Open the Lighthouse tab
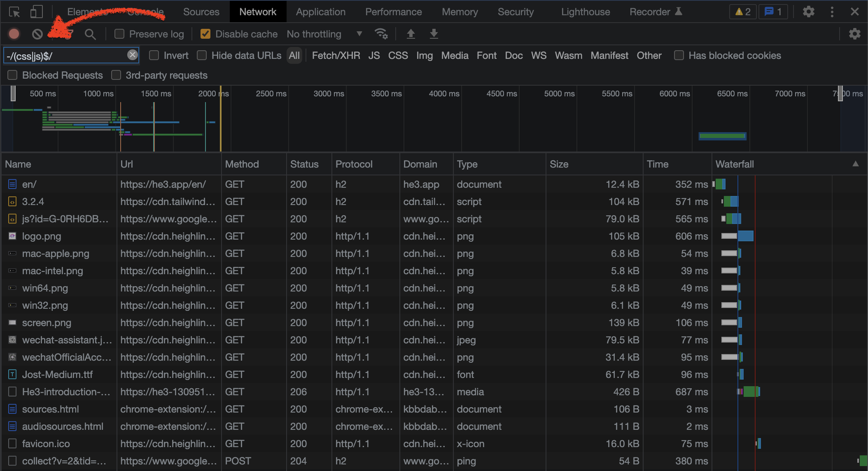Screen dimensions: 868x471 pyautogui.click(x=585, y=12)
